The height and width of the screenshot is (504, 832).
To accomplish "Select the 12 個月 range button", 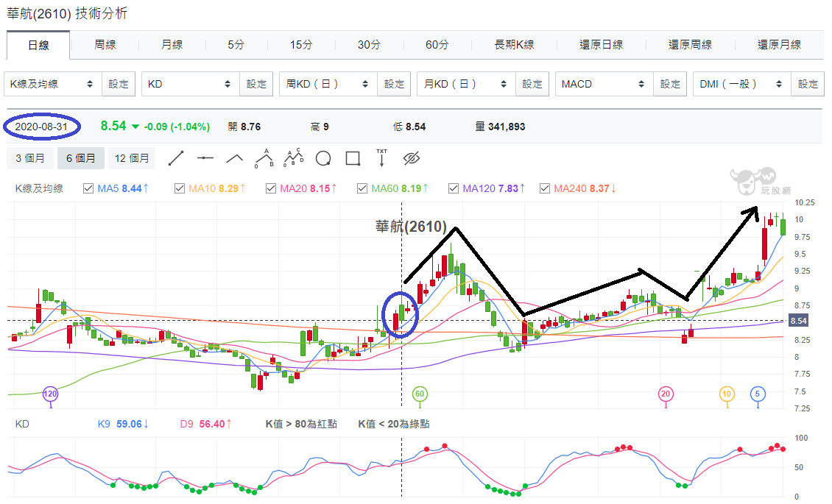I will (132, 158).
